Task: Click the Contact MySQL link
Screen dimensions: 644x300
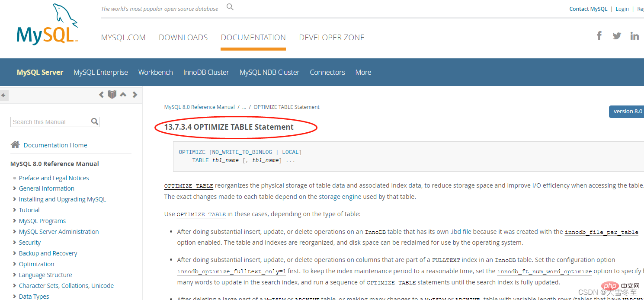Action: point(588,9)
